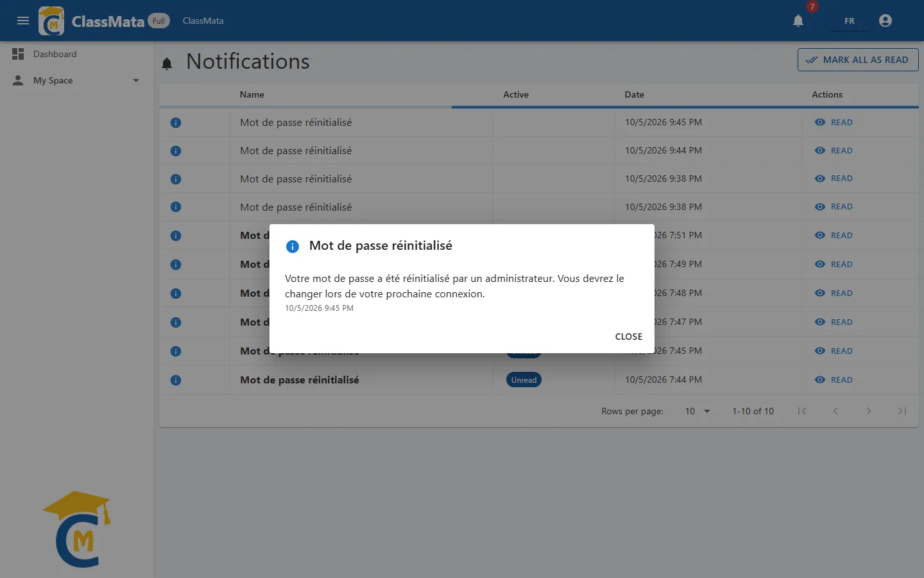The width and height of the screenshot is (924, 578).
Task: Click the ClassMata breadcrumb text in header
Action: tap(203, 21)
